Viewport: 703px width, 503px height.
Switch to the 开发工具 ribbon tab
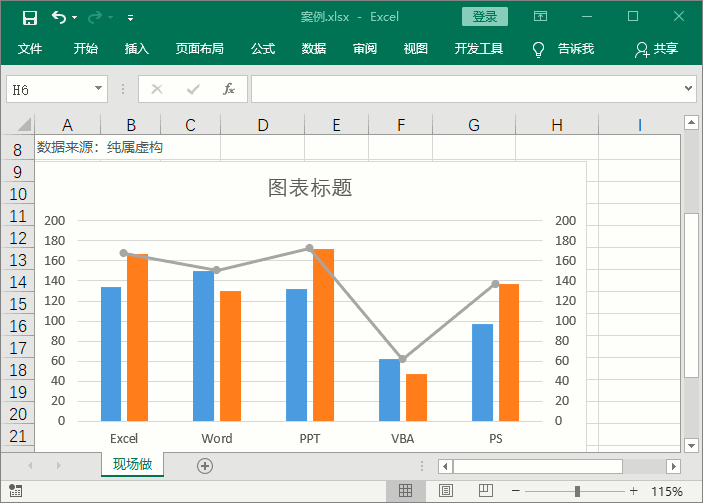coord(478,48)
